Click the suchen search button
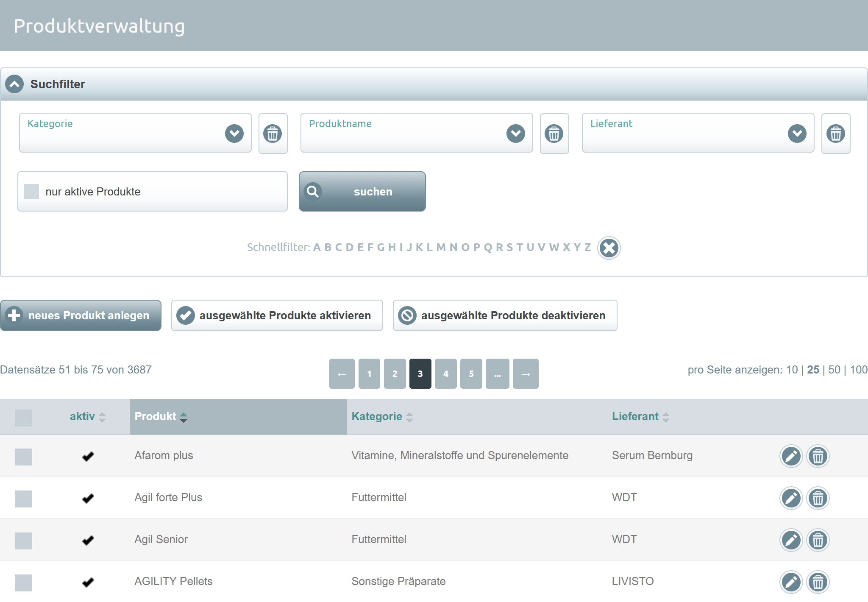The height and width of the screenshot is (602, 868). click(362, 192)
